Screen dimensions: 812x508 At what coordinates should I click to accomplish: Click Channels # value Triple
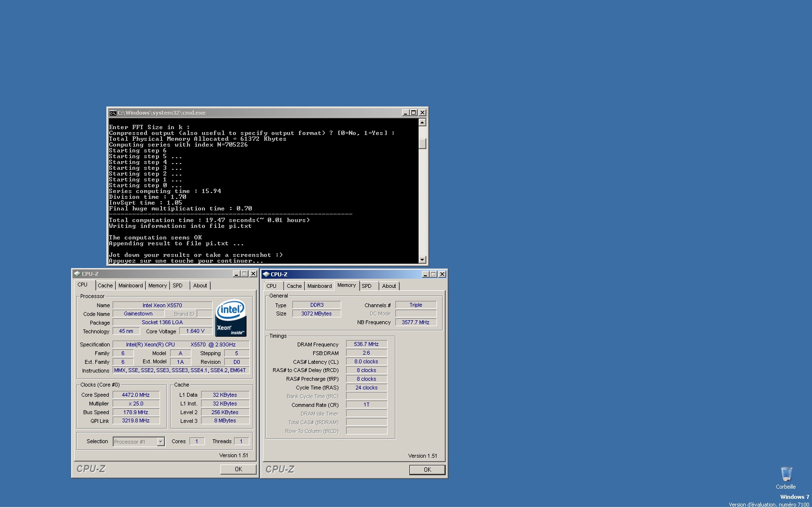pos(416,305)
